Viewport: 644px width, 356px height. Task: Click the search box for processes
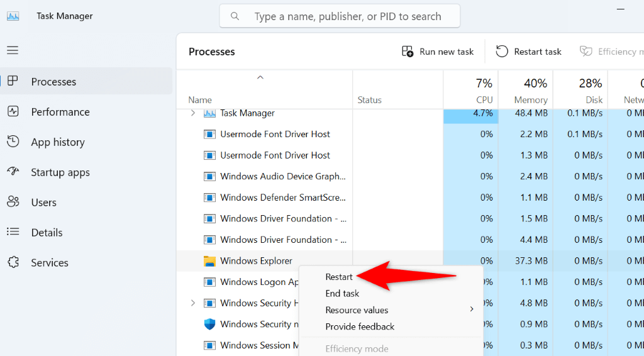click(x=340, y=16)
